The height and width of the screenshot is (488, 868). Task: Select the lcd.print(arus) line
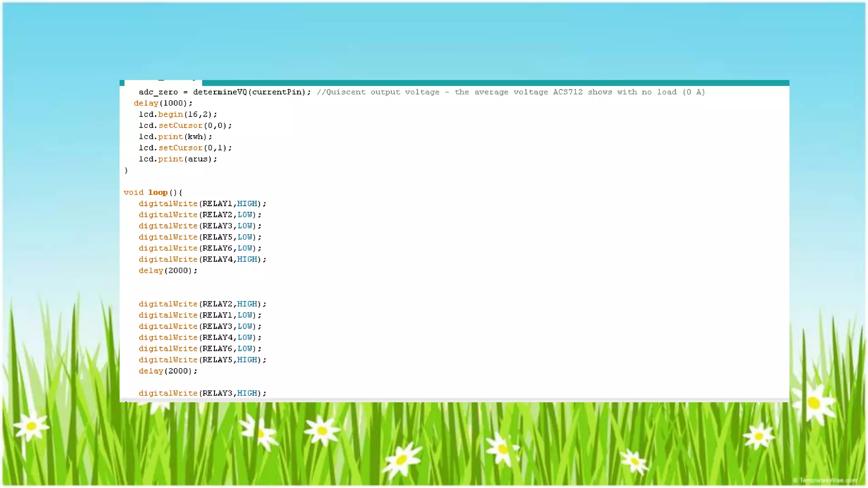click(x=178, y=159)
